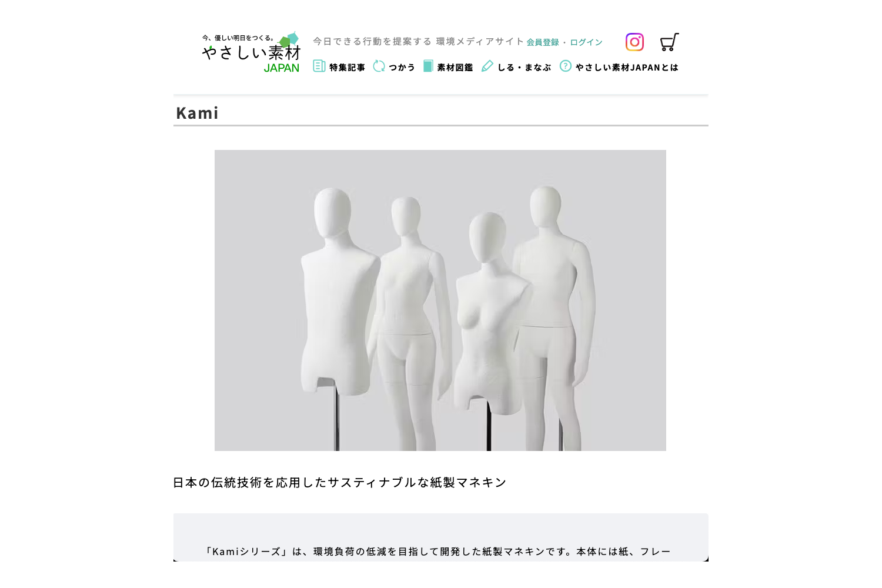Click the recycle arrows icon beside つかう
This screenshot has height=588, width=882.
click(x=379, y=66)
